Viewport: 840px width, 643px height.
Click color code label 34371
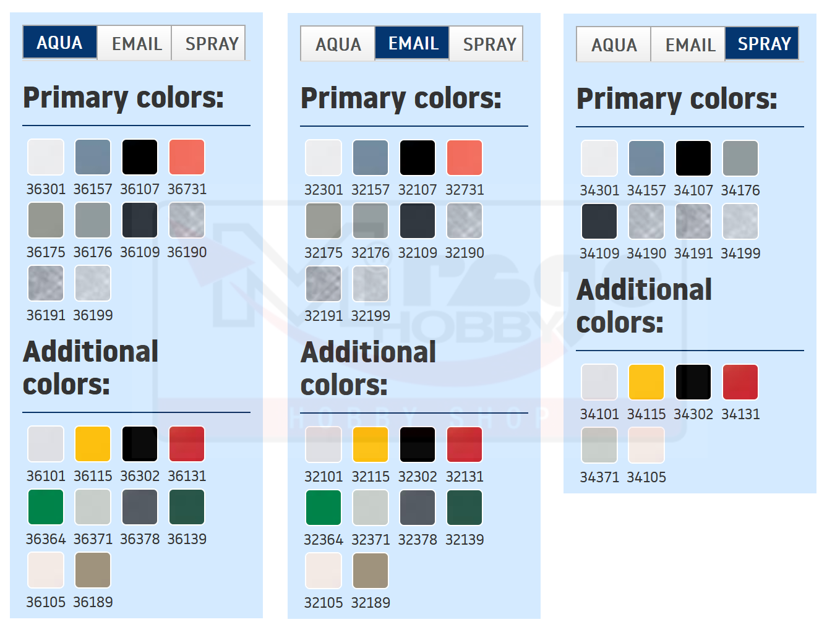point(599,477)
